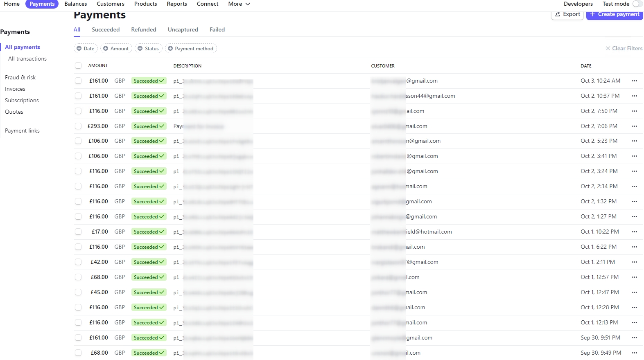644x360 pixels.
Task: Toggle the Test mode switch
Action: tap(637, 4)
